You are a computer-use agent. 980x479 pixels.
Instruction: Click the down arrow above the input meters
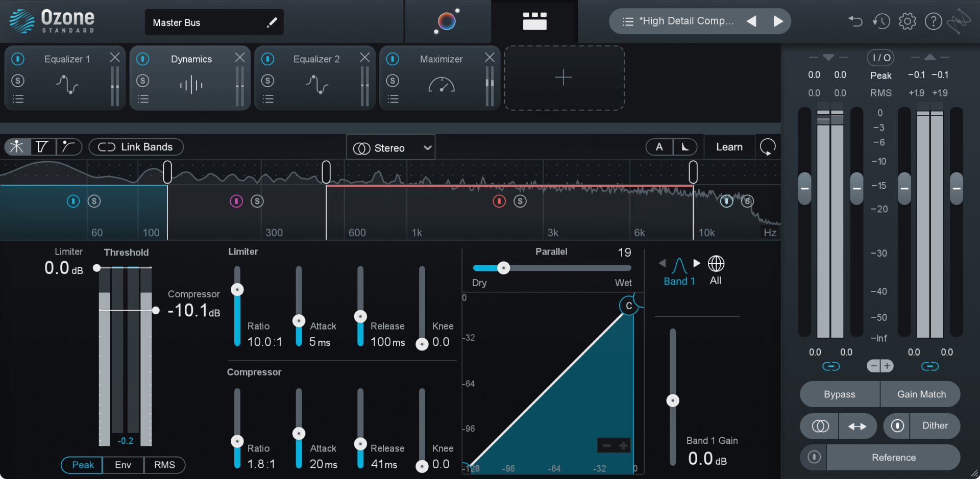click(827, 58)
